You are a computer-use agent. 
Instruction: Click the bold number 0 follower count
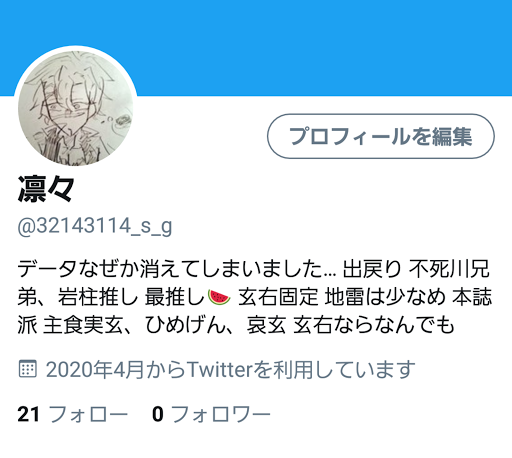click(x=158, y=414)
